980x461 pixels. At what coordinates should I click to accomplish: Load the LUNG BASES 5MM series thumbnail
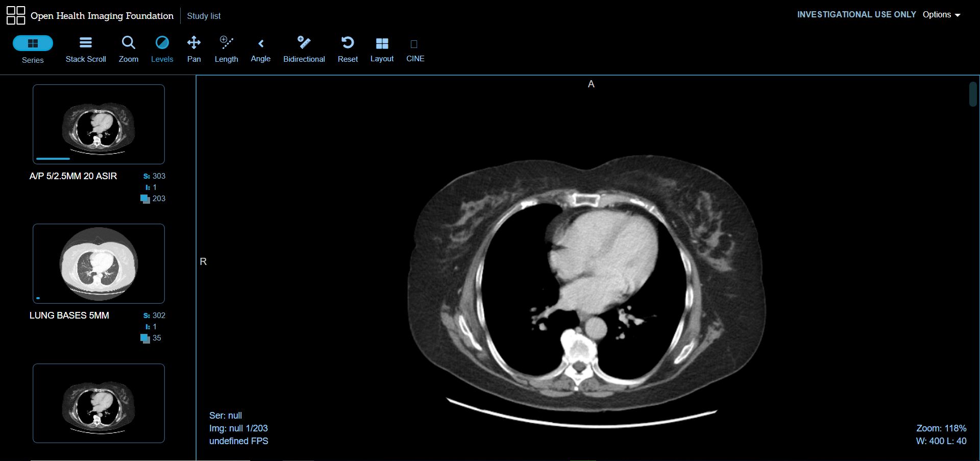coord(99,263)
